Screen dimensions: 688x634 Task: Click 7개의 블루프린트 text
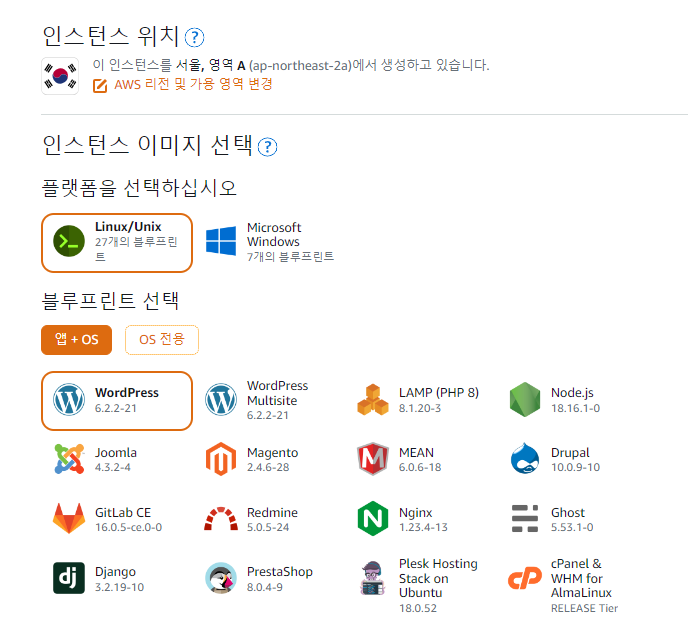(290, 256)
